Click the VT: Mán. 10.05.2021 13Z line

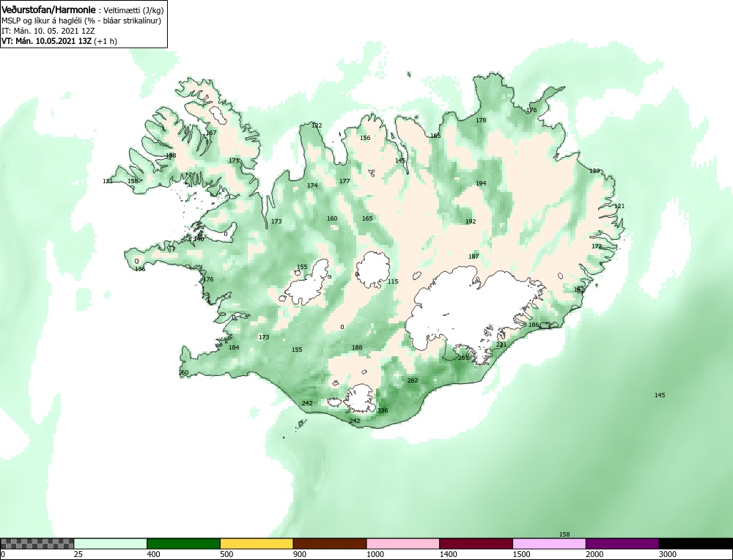[59, 41]
